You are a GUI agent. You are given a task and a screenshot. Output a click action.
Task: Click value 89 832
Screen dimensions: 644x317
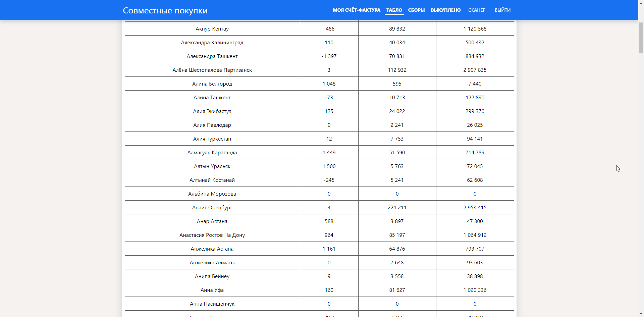pyautogui.click(x=397, y=29)
